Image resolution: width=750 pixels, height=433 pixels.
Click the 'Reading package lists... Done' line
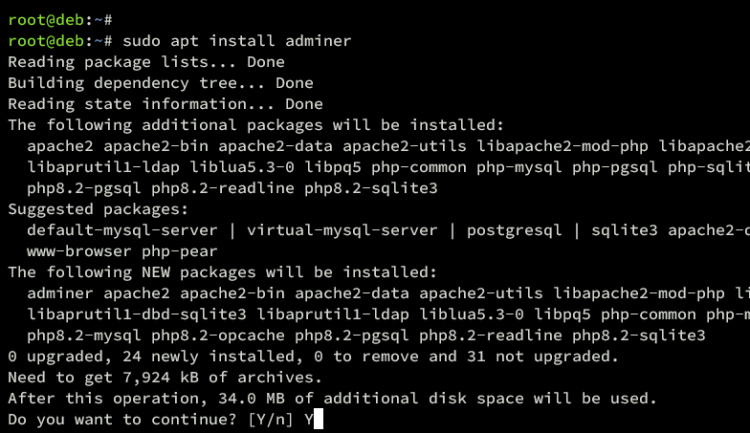(146, 62)
